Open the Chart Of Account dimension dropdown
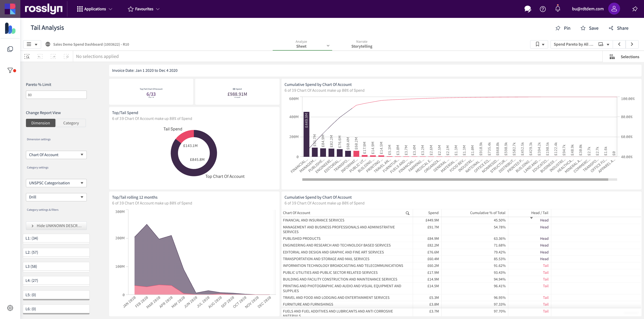The height and width of the screenshot is (319, 644). tap(56, 155)
